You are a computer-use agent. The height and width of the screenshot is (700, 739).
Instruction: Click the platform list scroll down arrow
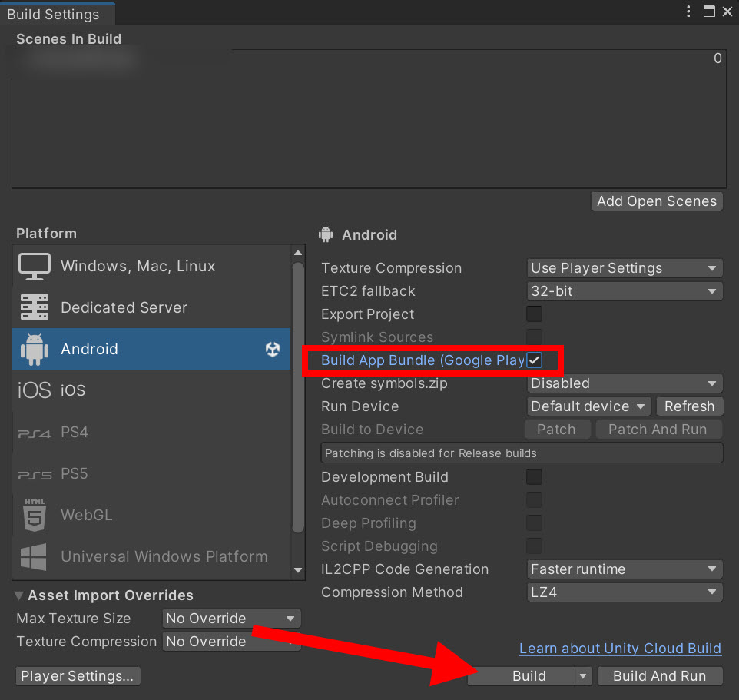[x=298, y=570]
